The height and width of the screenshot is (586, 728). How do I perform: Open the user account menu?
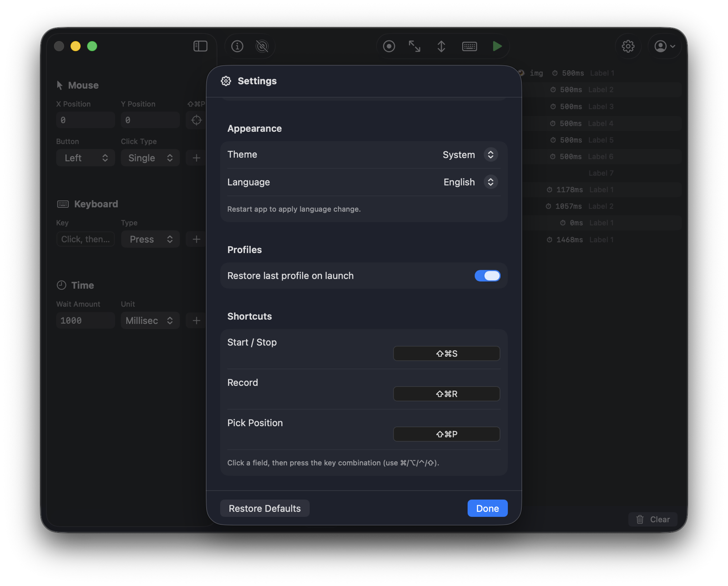(x=664, y=46)
